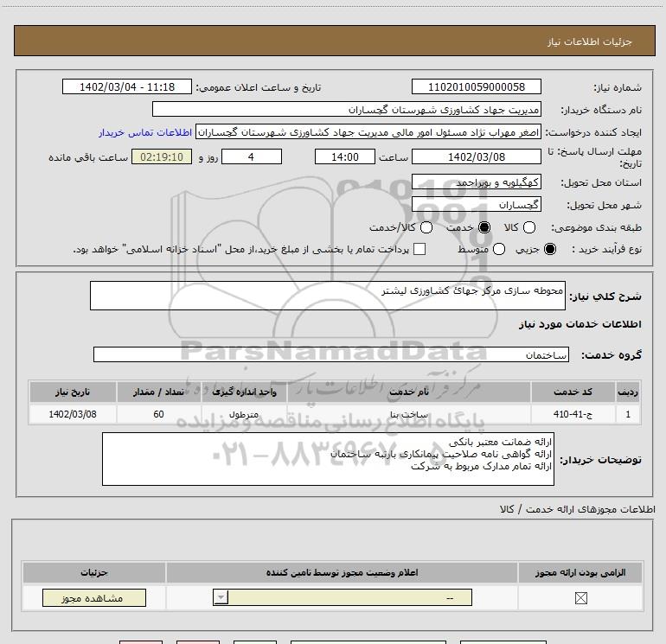Toggle the mandatory license checkbox

(580, 598)
